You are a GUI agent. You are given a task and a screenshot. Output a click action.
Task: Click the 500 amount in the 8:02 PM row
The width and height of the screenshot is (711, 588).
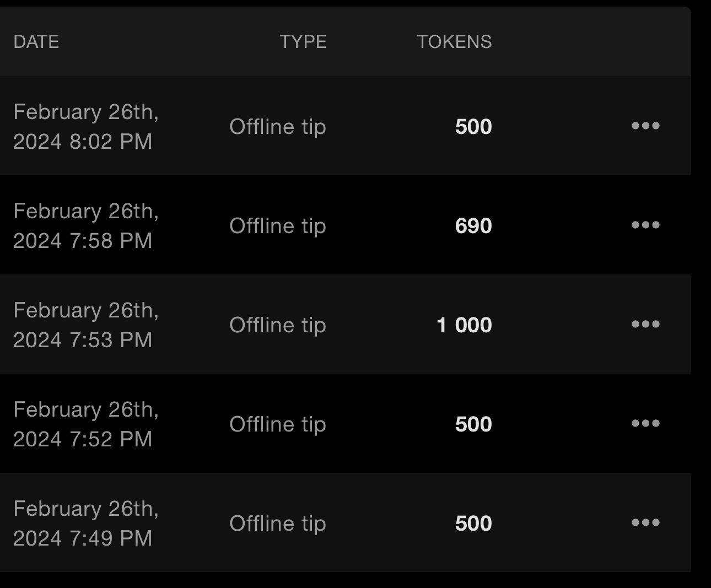(473, 127)
